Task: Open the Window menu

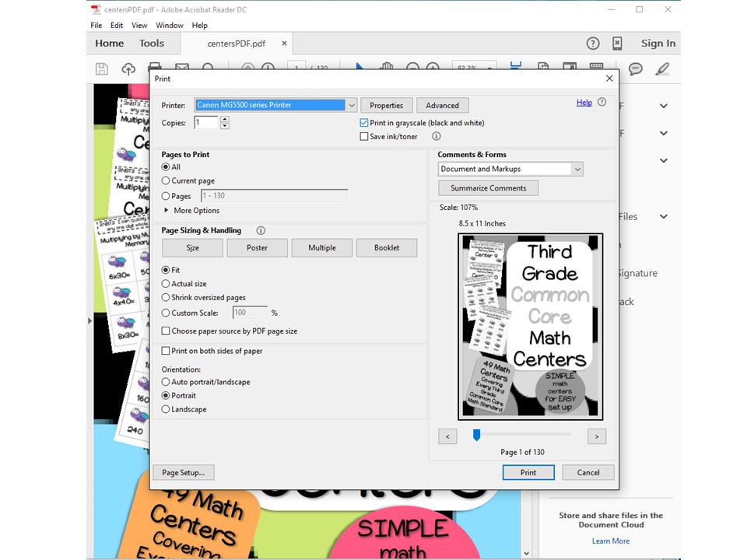Action: pos(170,25)
